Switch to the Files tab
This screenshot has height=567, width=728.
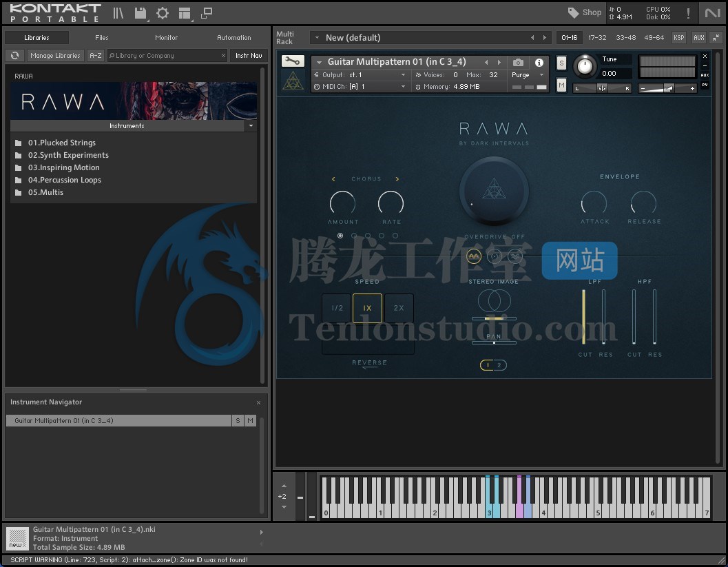(102, 38)
